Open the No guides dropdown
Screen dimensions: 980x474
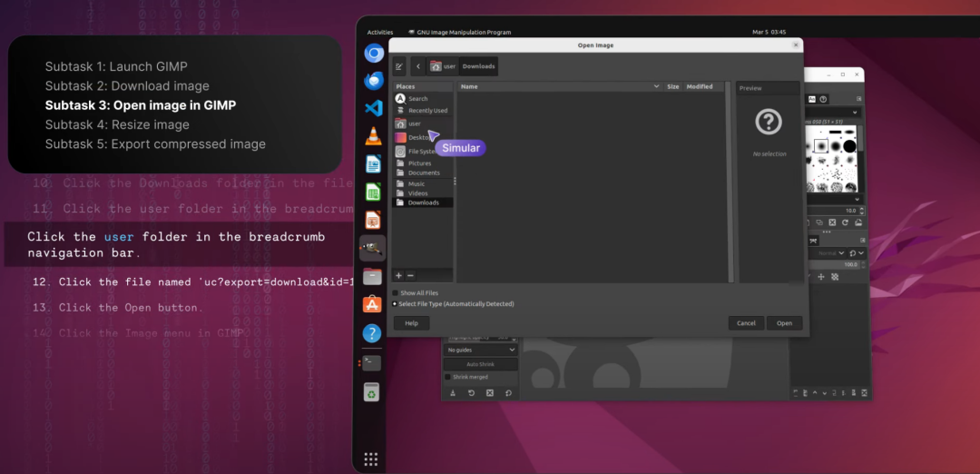(x=481, y=351)
